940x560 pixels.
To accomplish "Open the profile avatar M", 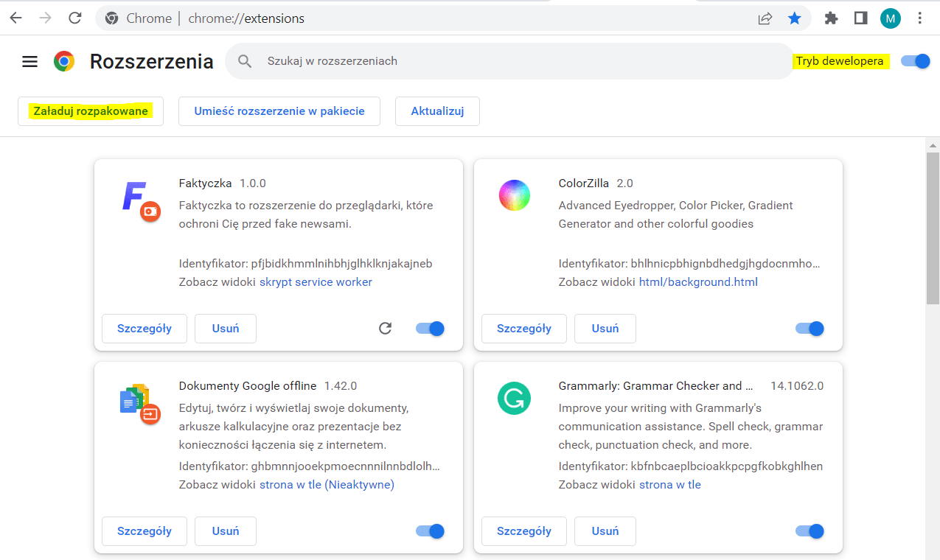I will 890,18.
